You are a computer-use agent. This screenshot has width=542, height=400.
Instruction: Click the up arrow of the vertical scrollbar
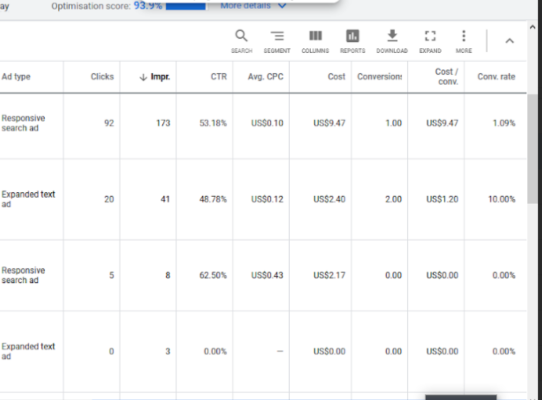point(533,27)
